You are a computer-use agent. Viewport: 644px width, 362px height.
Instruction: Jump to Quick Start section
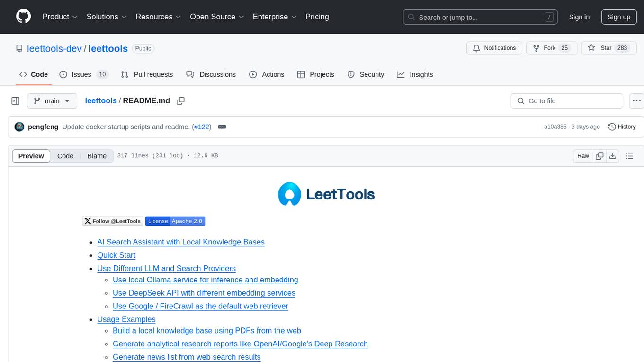click(x=116, y=255)
